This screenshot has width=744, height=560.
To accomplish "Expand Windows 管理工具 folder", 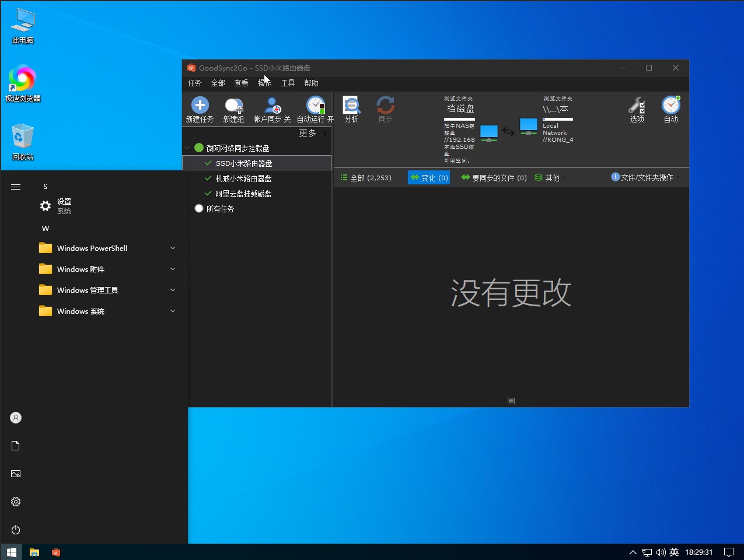I will (108, 290).
